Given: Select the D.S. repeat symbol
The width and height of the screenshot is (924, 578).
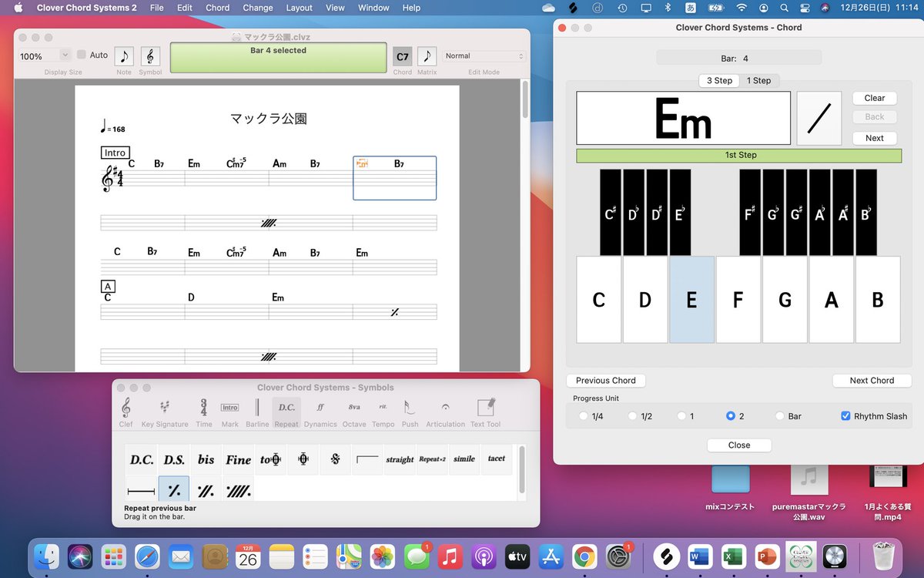Looking at the screenshot, I should 174,459.
